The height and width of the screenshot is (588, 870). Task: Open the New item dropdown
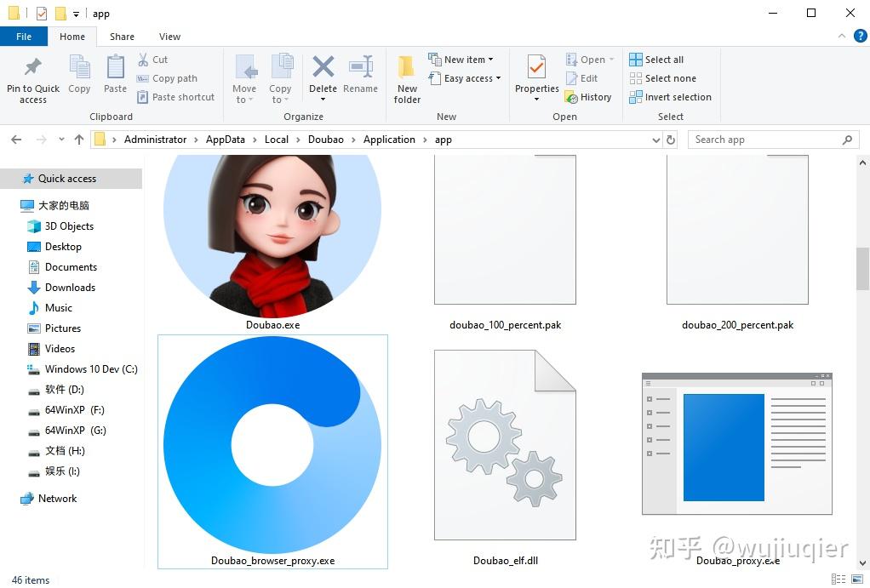(x=461, y=60)
